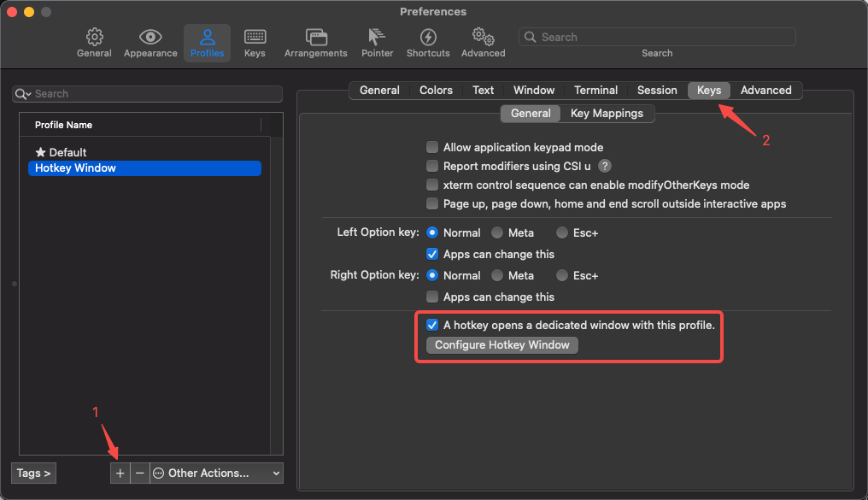Screen dimensions: 868x500
Task: Click the CSI u help question mark
Action: click(605, 167)
